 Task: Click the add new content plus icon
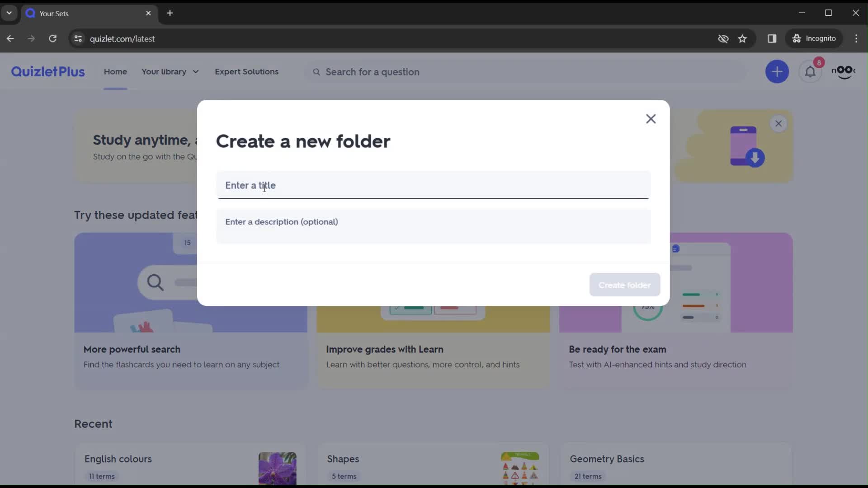click(x=777, y=71)
